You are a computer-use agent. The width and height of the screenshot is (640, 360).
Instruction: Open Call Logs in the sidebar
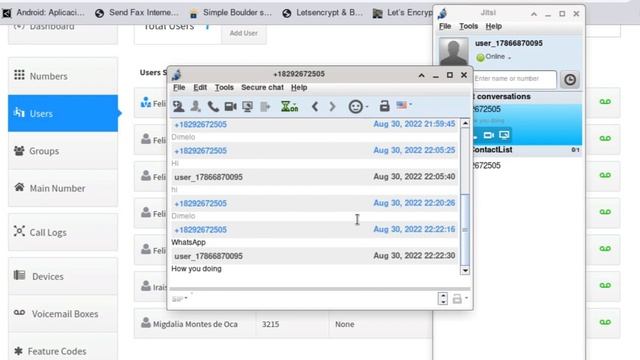click(63, 232)
